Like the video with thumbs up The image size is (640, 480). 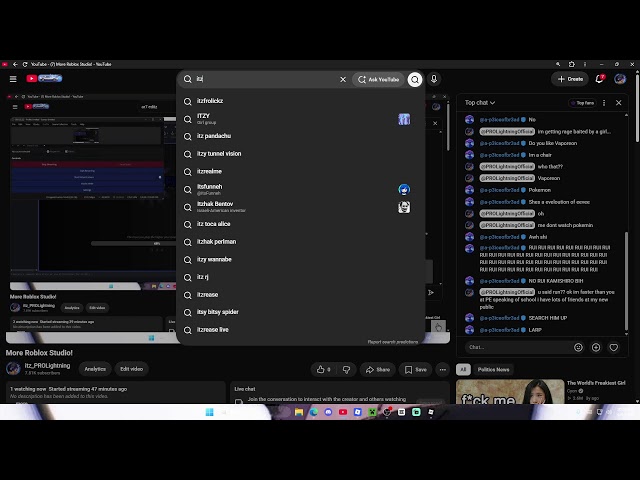pyautogui.click(x=323, y=369)
